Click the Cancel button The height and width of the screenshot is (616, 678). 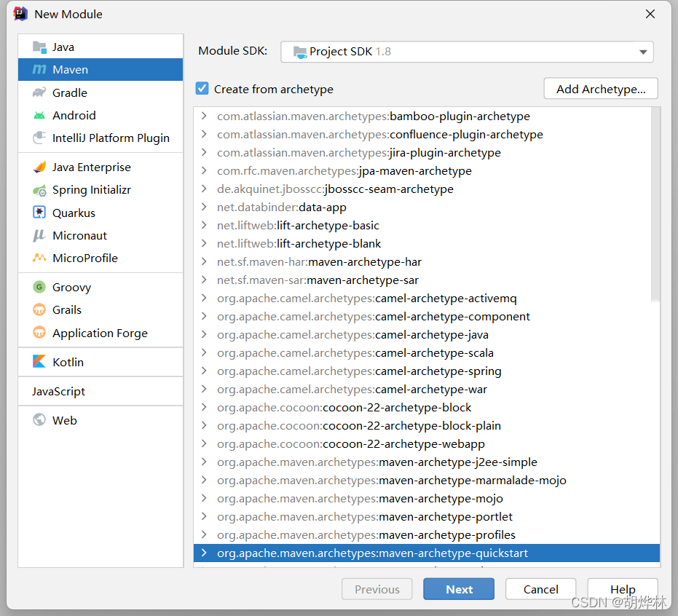tap(540, 589)
